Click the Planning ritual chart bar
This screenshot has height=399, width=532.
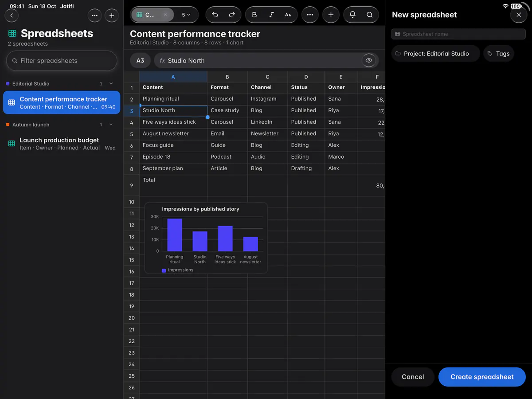coord(175,235)
